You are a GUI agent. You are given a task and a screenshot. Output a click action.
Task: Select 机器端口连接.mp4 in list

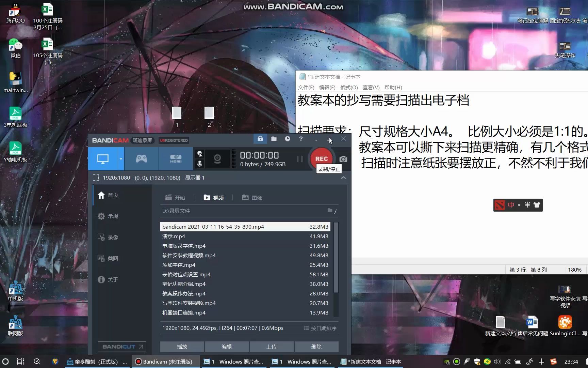(245, 312)
